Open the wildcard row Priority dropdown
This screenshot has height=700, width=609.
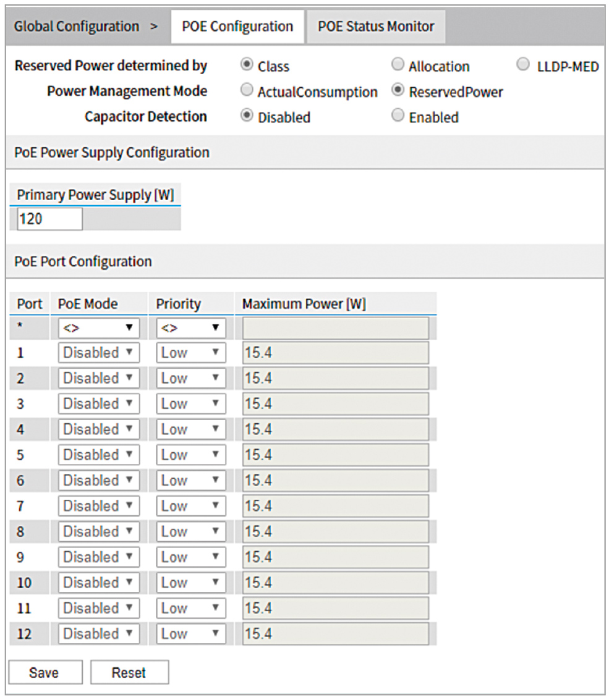click(190, 327)
